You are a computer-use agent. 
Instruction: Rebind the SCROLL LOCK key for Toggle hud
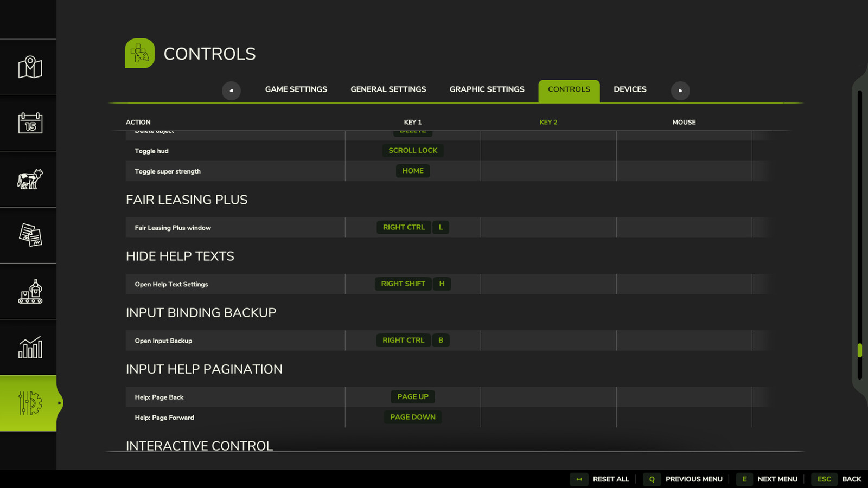pyautogui.click(x=413, y=150)
